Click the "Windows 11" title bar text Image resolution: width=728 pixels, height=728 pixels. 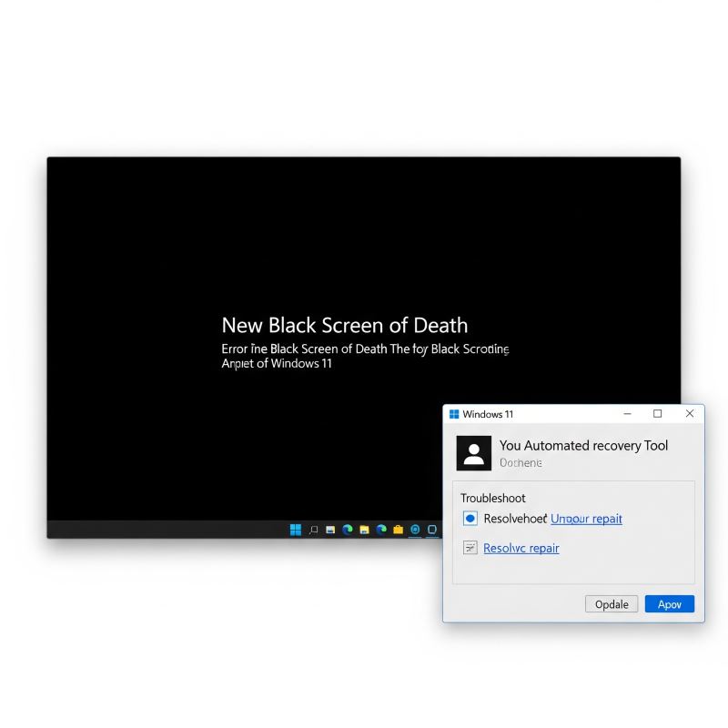tap(488, 414)
